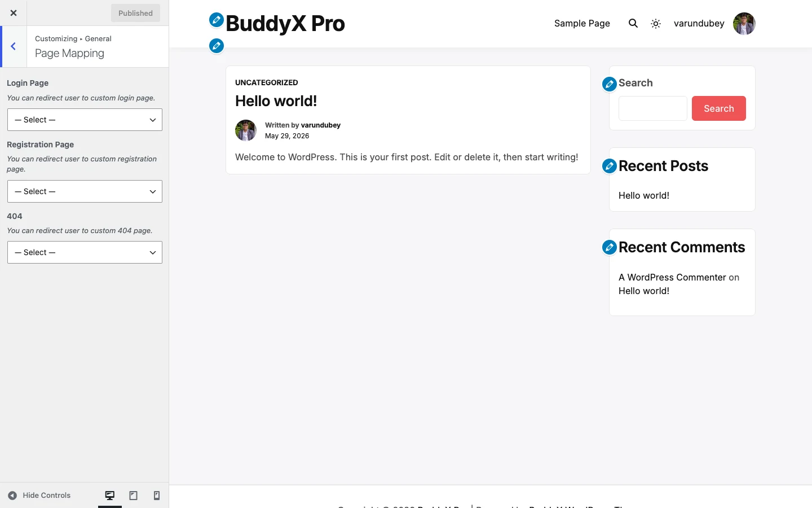Switch preview to mobile device
Viewport: 812px width, 508px height.
[157, 496]
